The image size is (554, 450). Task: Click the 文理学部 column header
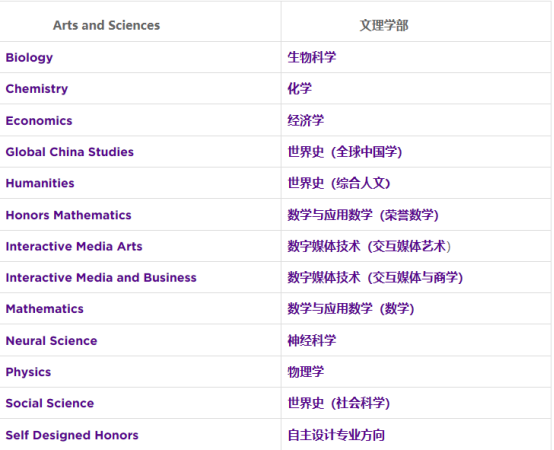point(384,25)
